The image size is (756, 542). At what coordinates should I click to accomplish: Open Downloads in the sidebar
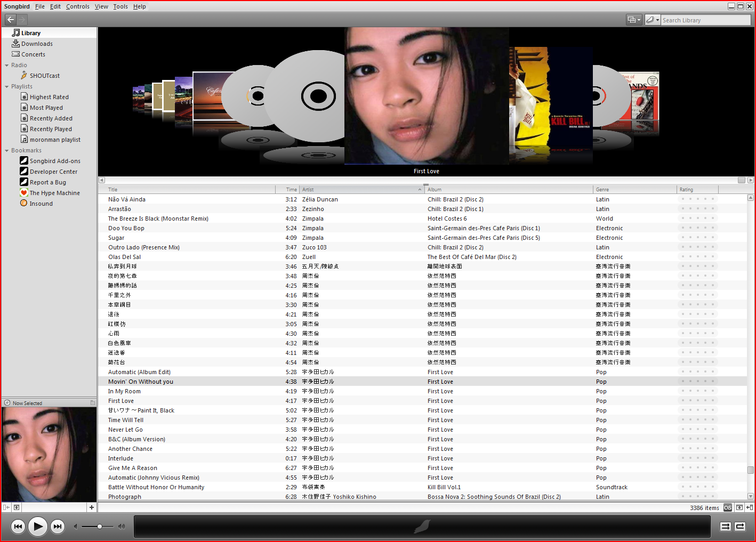[37, 44]
